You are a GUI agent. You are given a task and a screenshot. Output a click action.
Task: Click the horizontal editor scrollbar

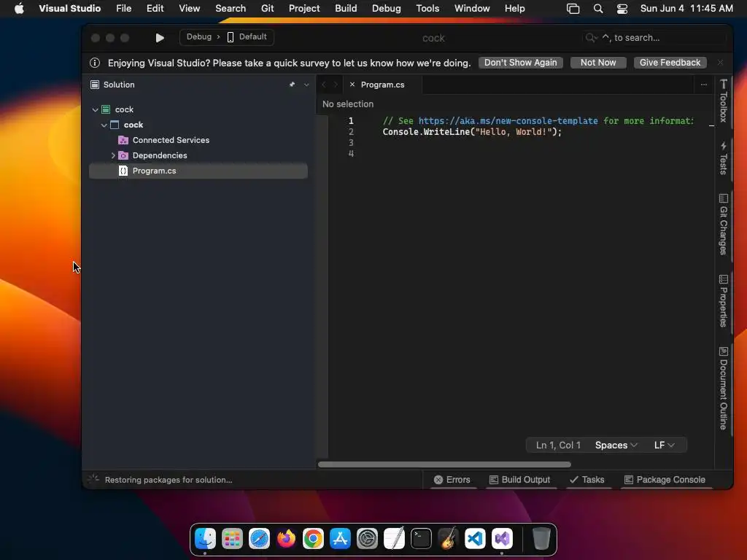444,464
